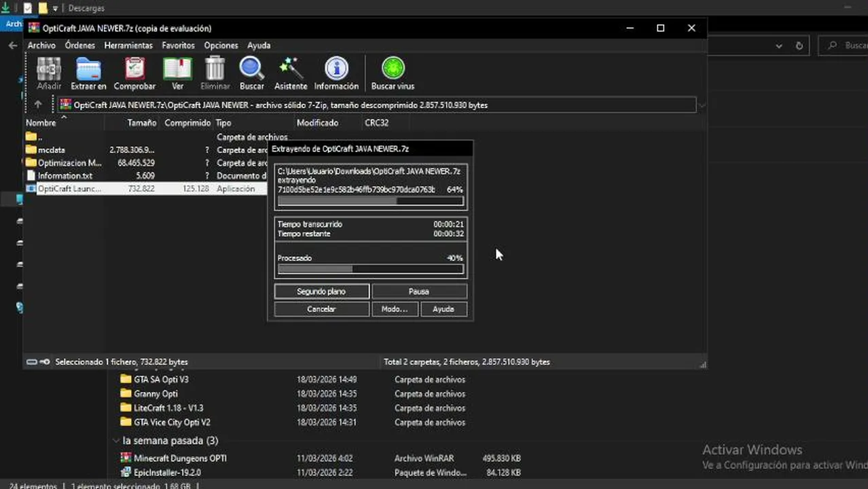Click the Eliminar trash can icon
Viewport: 868px width, 489px height.
click(215, 69)
